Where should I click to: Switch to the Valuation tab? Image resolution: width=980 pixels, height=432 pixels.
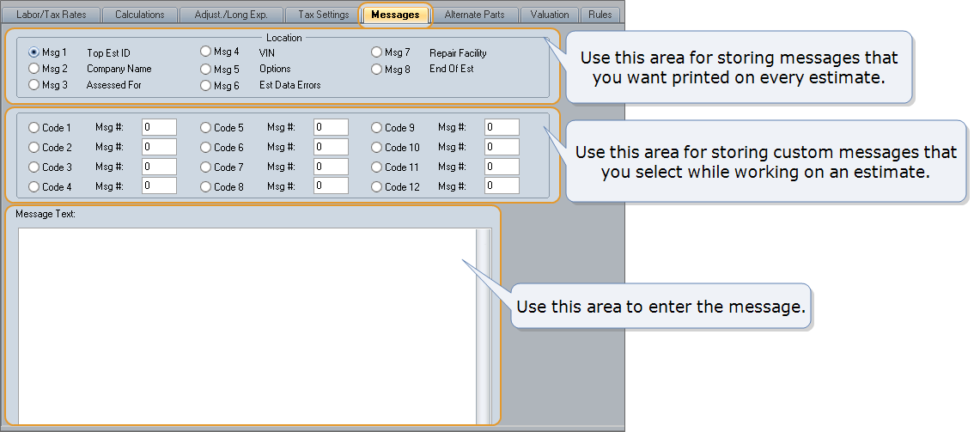point(549,15)
